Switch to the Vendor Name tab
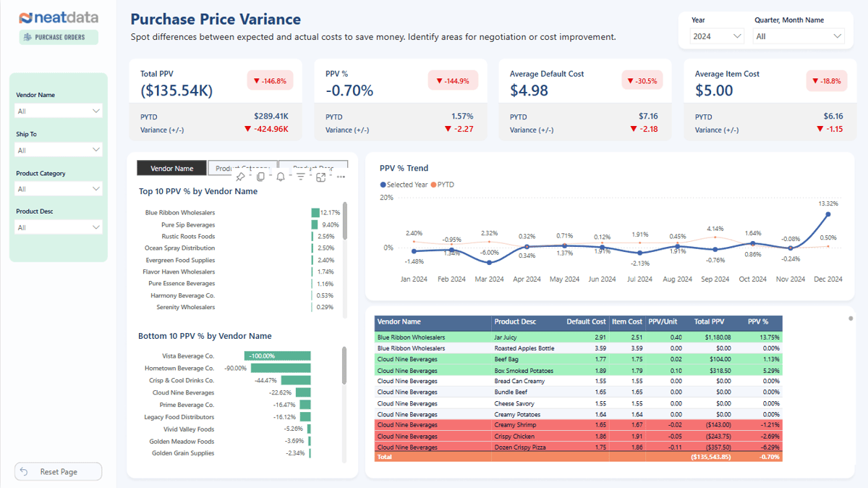 click(171, 168)
